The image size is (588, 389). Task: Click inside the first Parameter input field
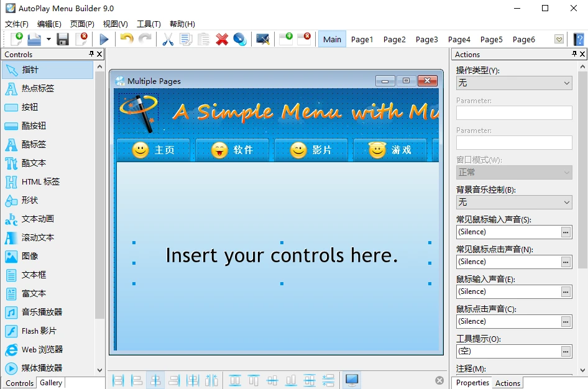coord(513,112)
